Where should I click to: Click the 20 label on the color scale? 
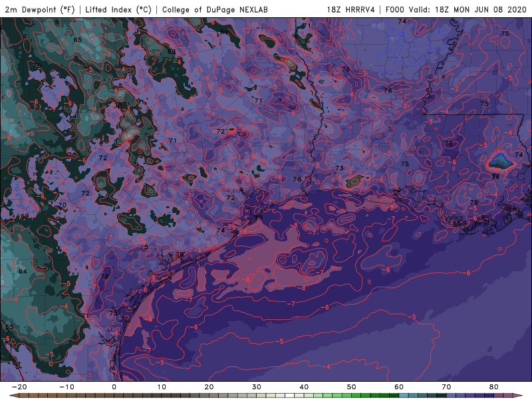209,387
